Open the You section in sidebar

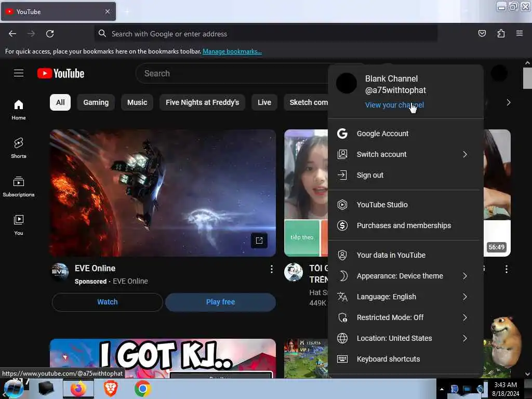(x=19, y=225)
